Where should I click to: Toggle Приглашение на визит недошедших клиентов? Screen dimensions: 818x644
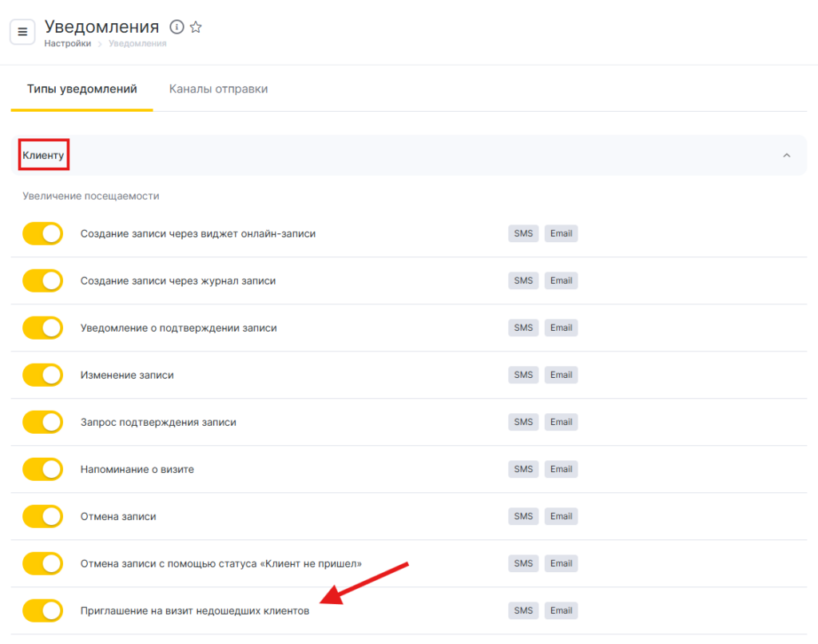[42, 610]
